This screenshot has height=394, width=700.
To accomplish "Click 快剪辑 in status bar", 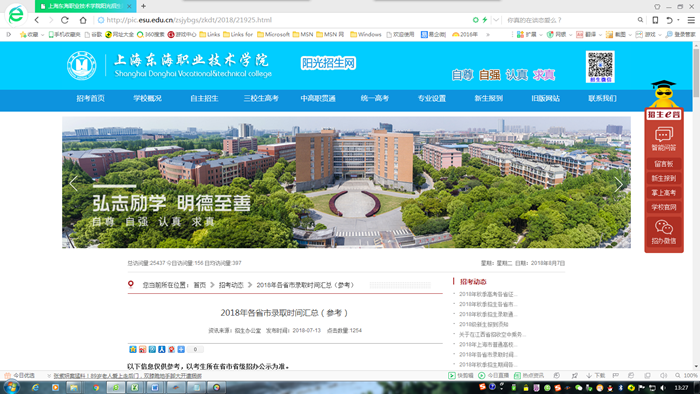I will click(x=461, y=376).
